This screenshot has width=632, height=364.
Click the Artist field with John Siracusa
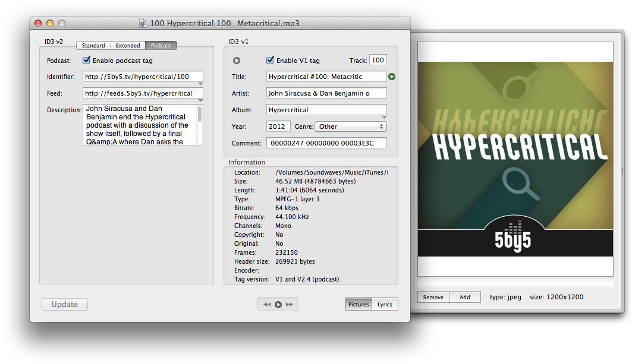pyautogui.click(x=326, y=93)
